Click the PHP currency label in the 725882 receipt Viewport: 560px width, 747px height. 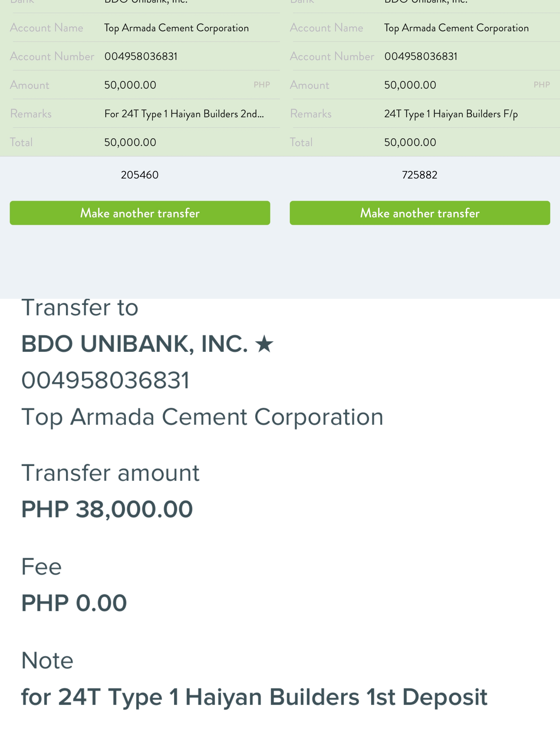tap(541, 85)
